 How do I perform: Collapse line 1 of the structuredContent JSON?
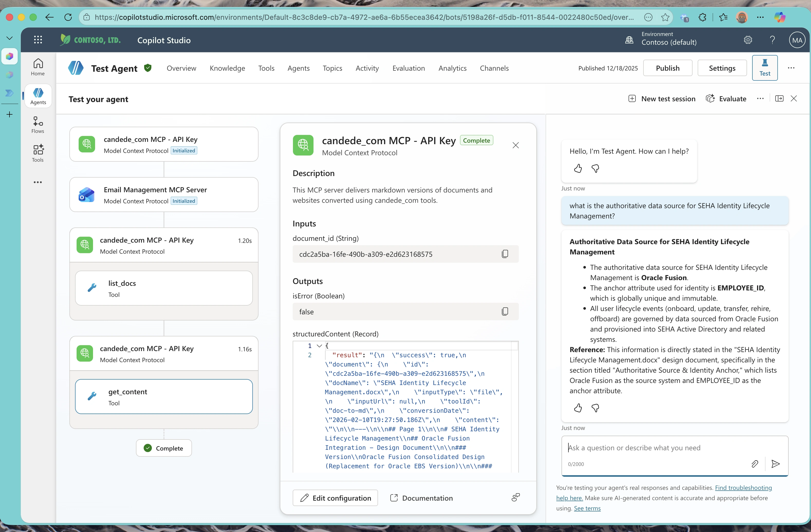pyautogui.click(x=319, y=346)
